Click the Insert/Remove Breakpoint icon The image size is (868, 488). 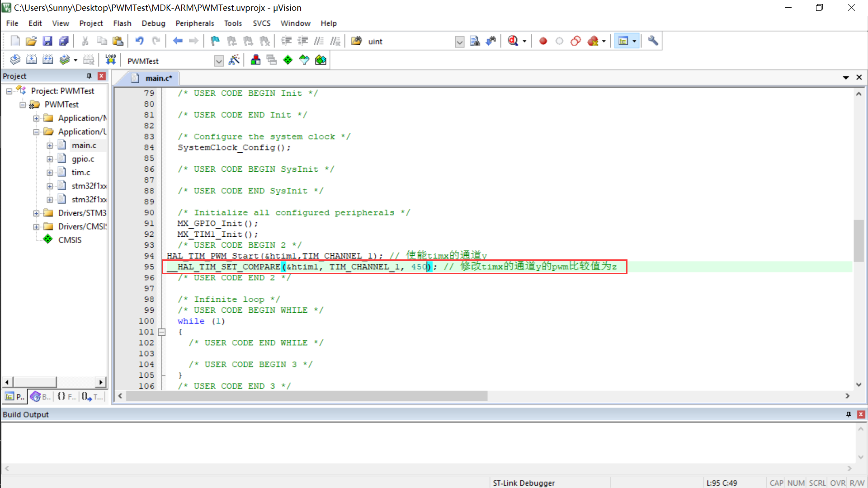pyautogui.click(x=543, y=41)
